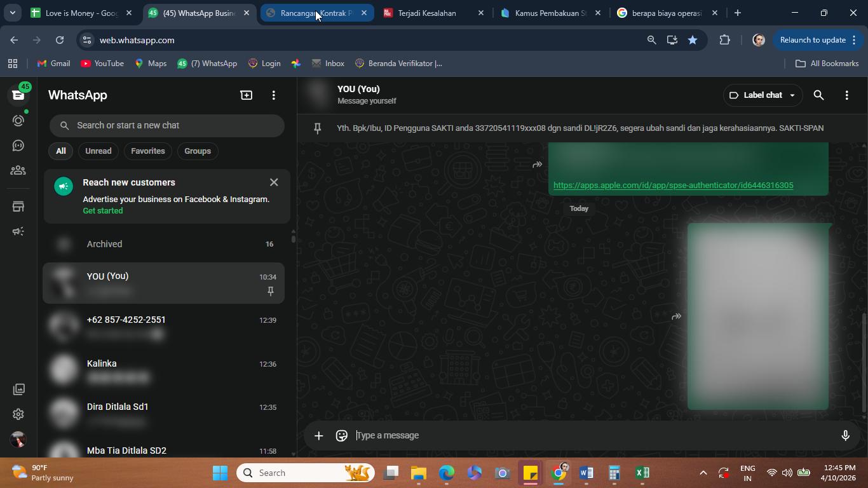Screen dimensions: 868x488
Task: Open the emoji and sticker picker
Action: pos(342,435)
